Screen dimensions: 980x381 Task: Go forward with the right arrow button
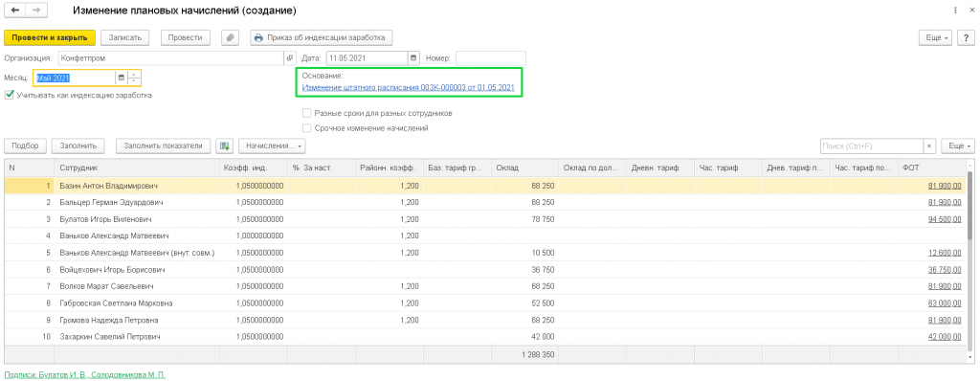(x=35, y=11)
